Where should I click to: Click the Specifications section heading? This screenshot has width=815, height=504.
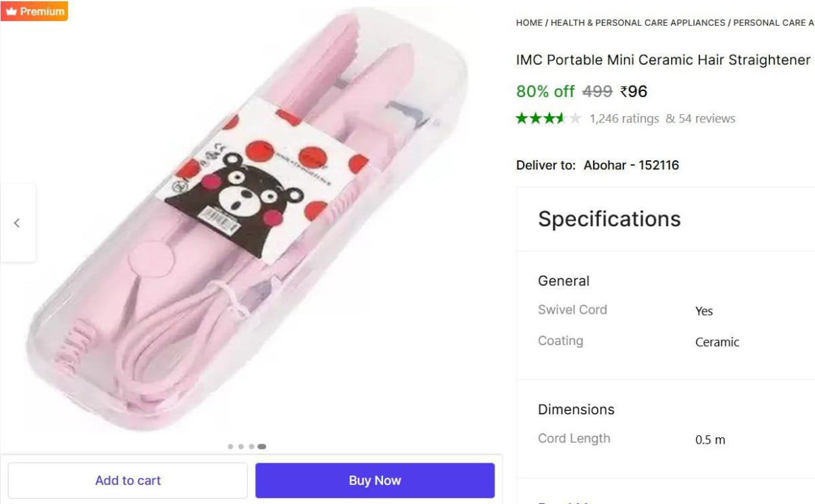coord(609,219)
